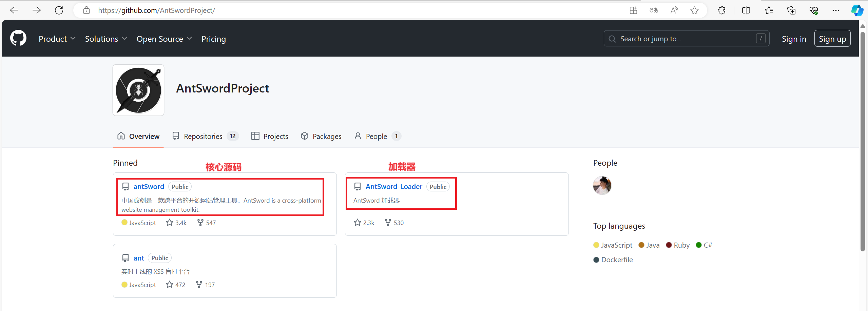Filter repositories by C# language

(704, 245)
